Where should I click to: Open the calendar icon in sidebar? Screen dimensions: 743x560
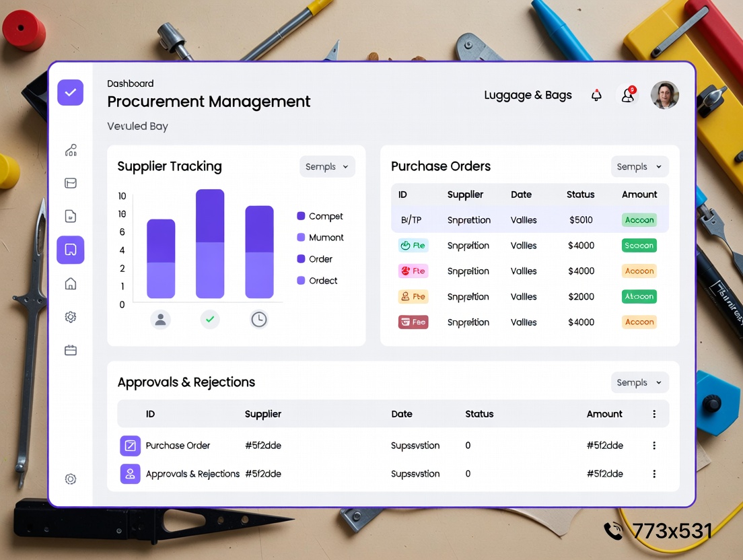[x=71, y=350]
